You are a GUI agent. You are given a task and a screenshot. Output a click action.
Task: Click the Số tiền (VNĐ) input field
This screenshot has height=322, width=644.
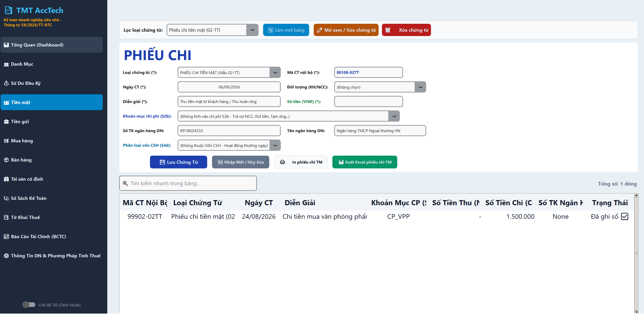click(369, 102)
